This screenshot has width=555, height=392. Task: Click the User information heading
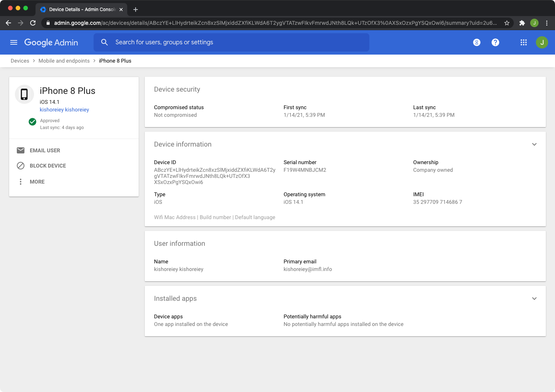180,244
